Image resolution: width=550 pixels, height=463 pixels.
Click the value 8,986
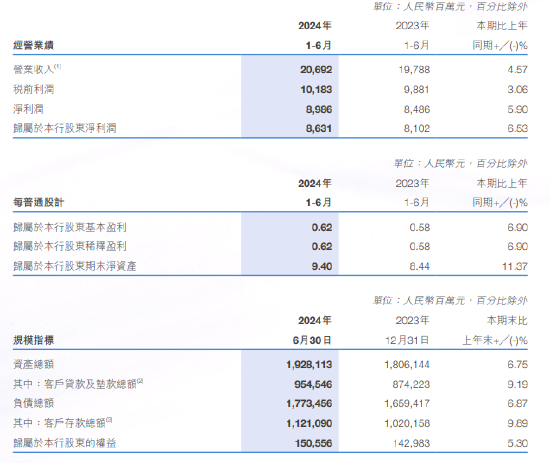pyautogui.click(x=319, y=109)
